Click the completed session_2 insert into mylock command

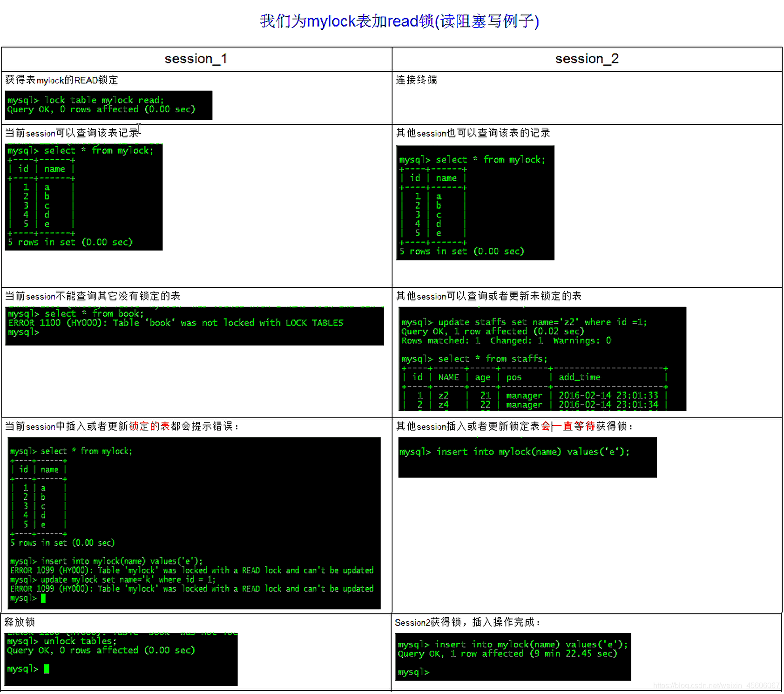[513, 645]
